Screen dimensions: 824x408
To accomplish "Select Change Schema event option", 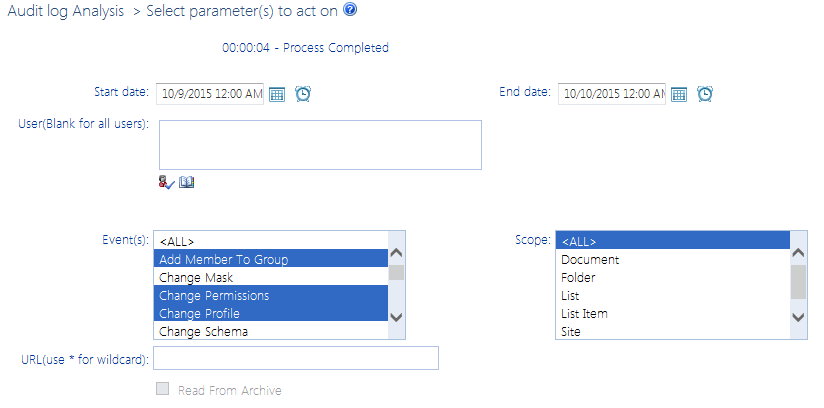I will (x=203, y=332).
